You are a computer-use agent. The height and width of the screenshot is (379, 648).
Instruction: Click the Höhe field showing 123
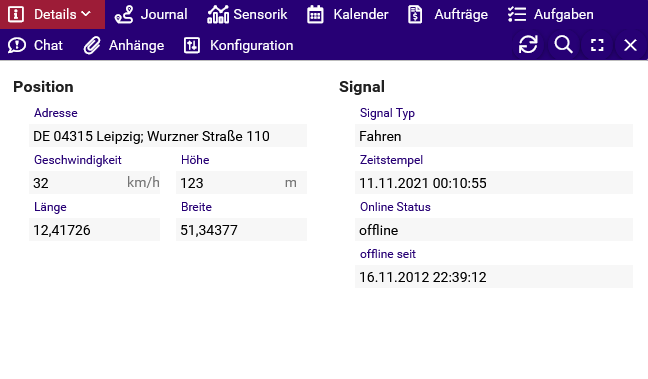point(241,183)
